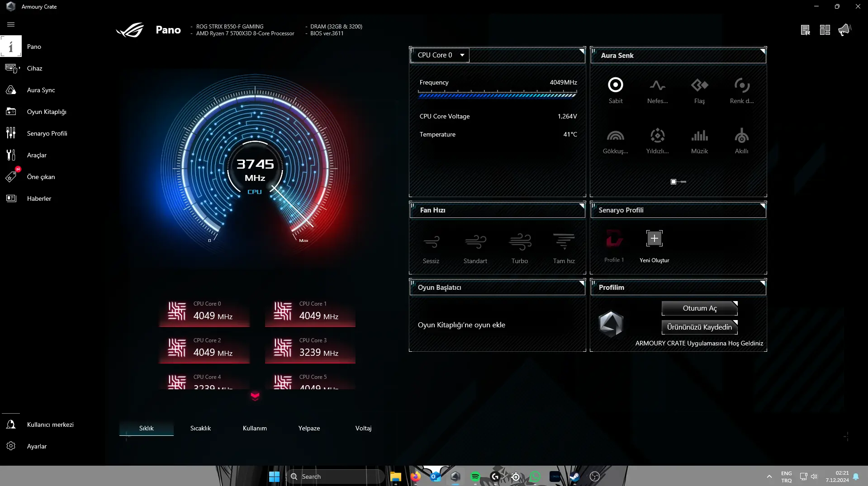Switch to the Kullanım tab
This screenshot has width=868, height=486.
pyautogui.click(x=255, y=428)
